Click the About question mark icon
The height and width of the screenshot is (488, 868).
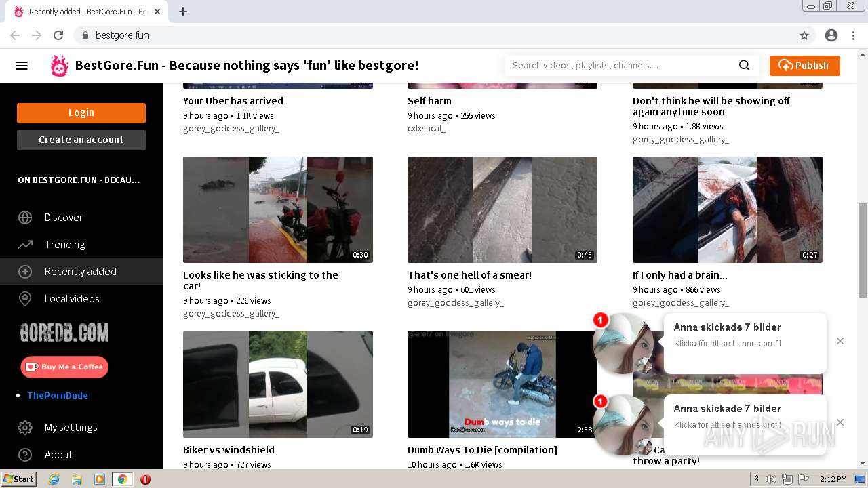[25, 455]
